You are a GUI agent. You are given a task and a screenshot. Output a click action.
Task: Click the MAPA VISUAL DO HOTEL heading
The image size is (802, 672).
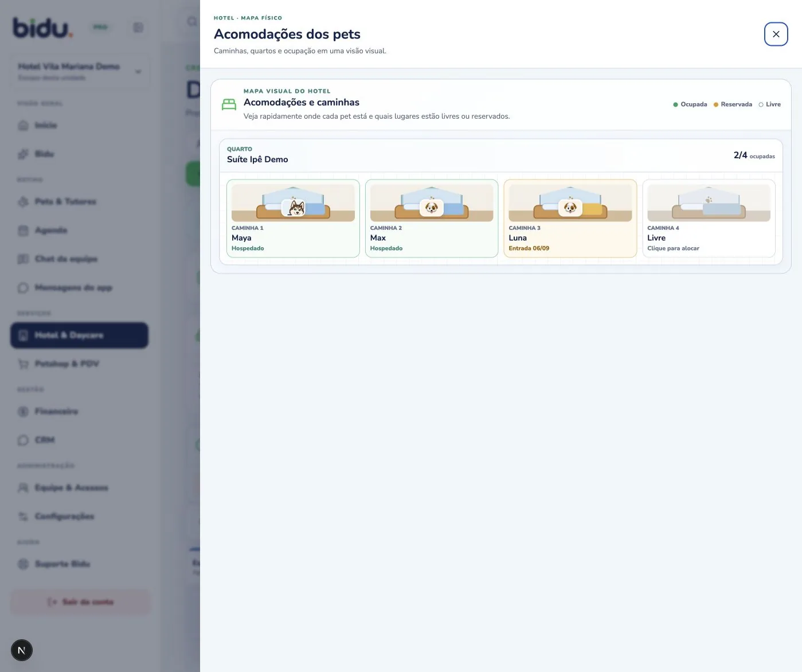click(x=287, y=91)
